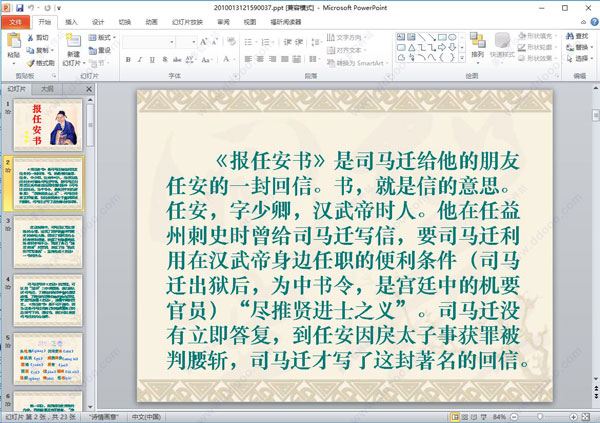Select the Oval shape in shapes gallery

tap(452, 37)
